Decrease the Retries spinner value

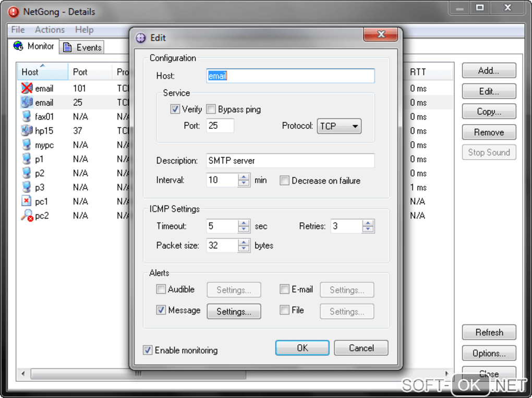368,230
